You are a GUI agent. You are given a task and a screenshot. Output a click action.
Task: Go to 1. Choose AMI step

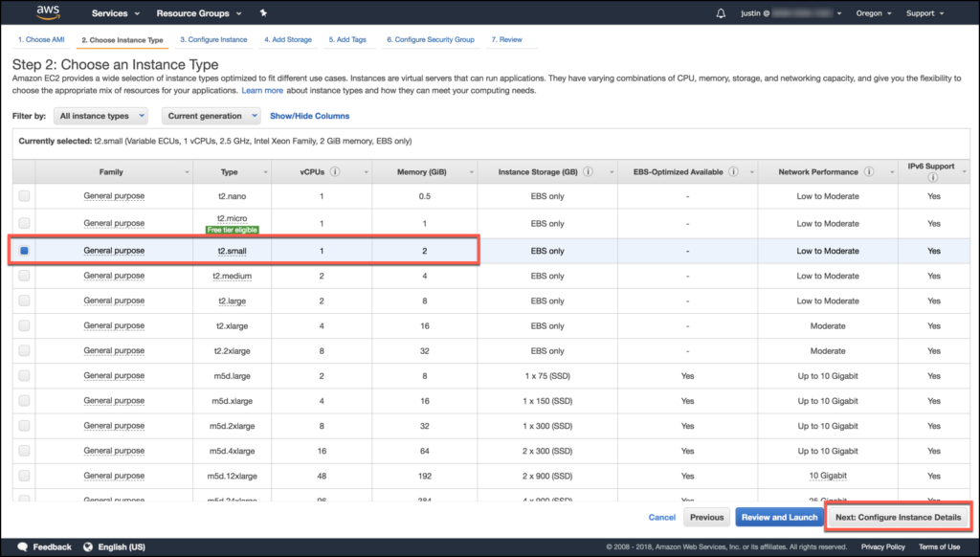click(41, 39)
